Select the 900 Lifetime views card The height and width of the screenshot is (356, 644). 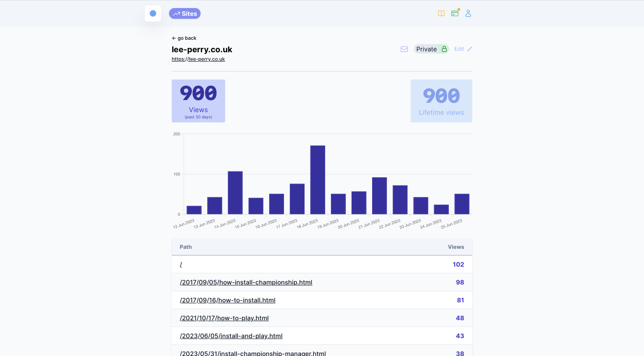tap(441, 101)
